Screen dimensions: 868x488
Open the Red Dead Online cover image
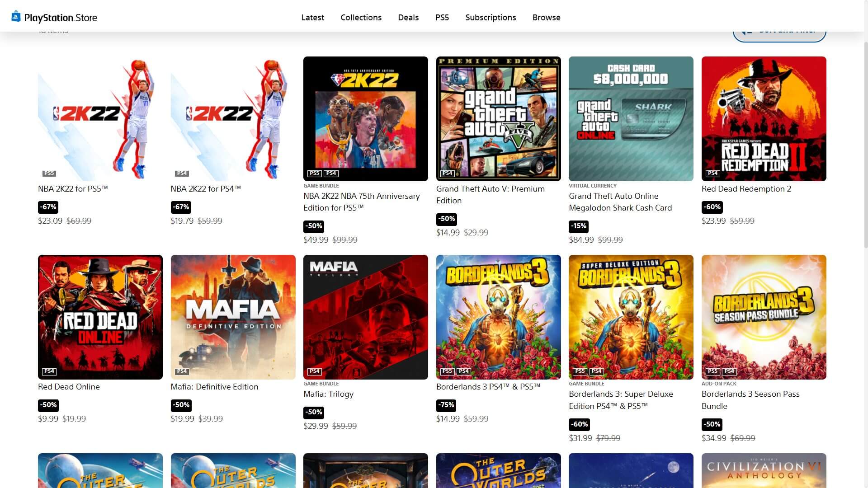pyautogui.click(x=100, y=317)
